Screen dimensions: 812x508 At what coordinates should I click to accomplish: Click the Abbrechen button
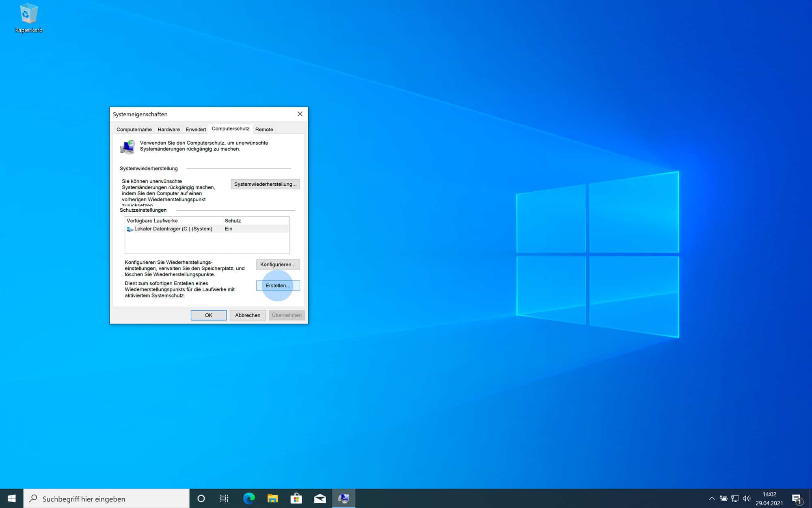248,315
